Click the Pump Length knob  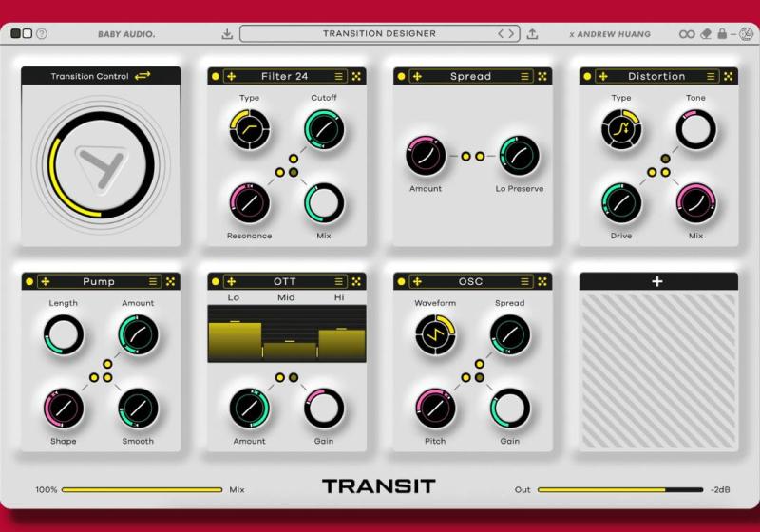(x=64, y=334)
